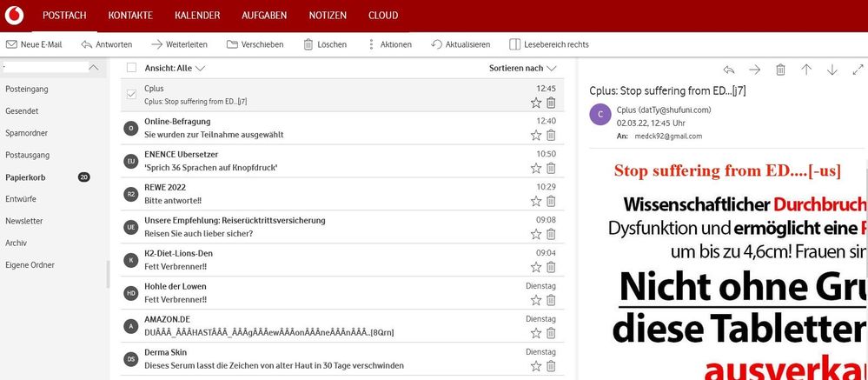Click sender address datTy@shufuni.com

[676, 110]
